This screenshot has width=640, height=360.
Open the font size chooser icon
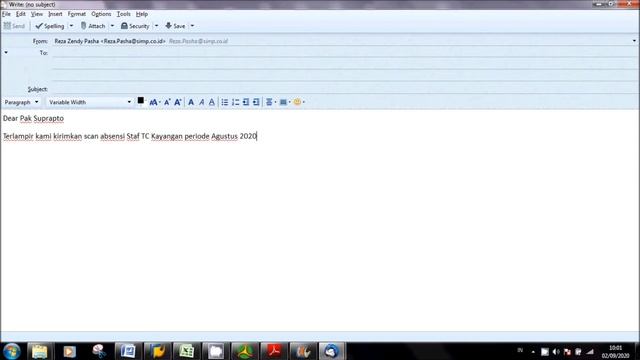pyautogui.click(x=154, y=102)
